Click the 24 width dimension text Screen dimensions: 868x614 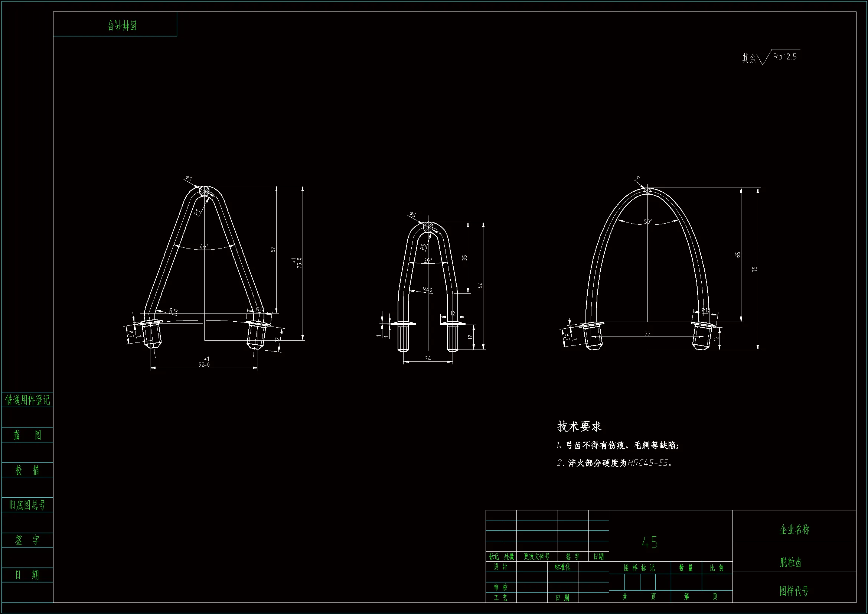point(428,358)
